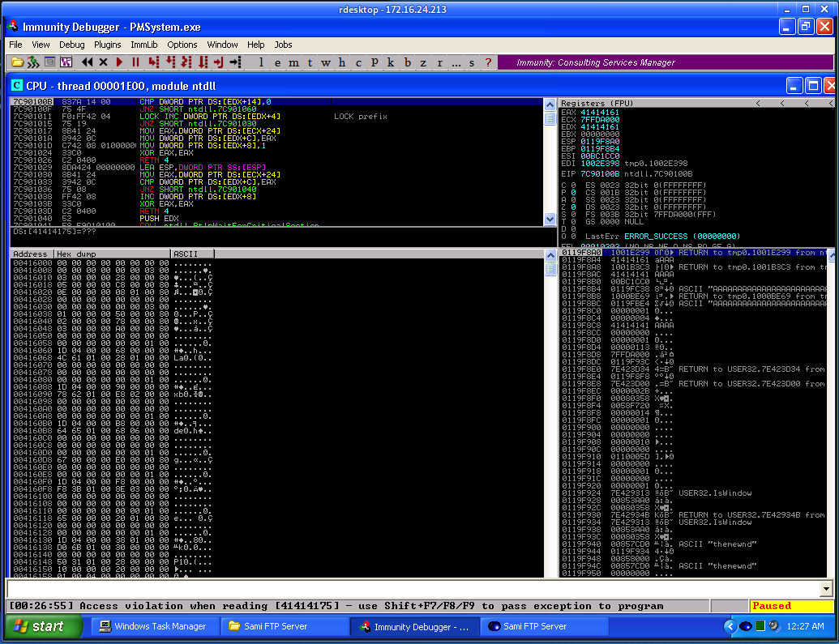
Task: Select disassembly line 7C90100B CMP instruction
Action: pyautogui.click(x=276, y=101)
